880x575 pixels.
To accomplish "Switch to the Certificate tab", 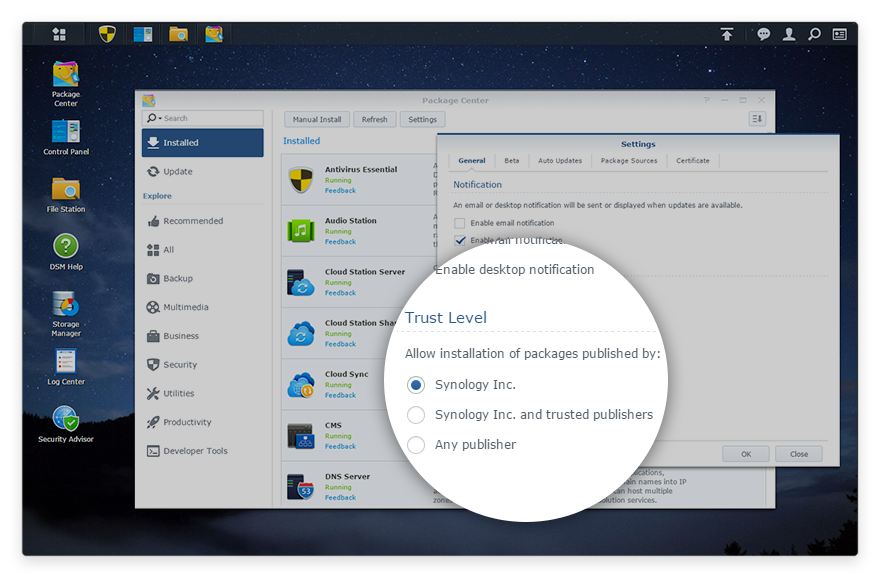I will point(693,160).
